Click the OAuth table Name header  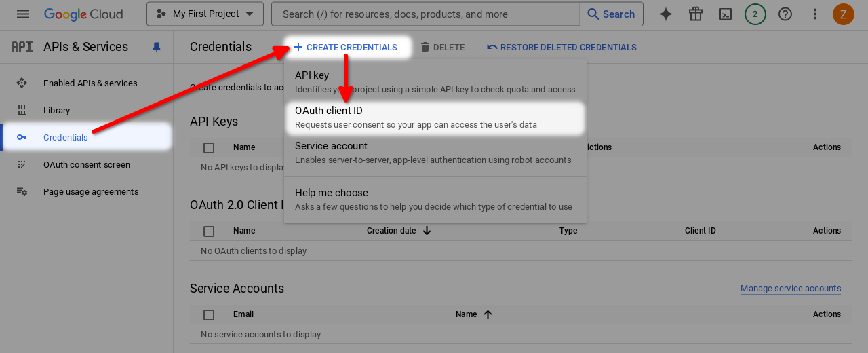(x=244, y=231)
